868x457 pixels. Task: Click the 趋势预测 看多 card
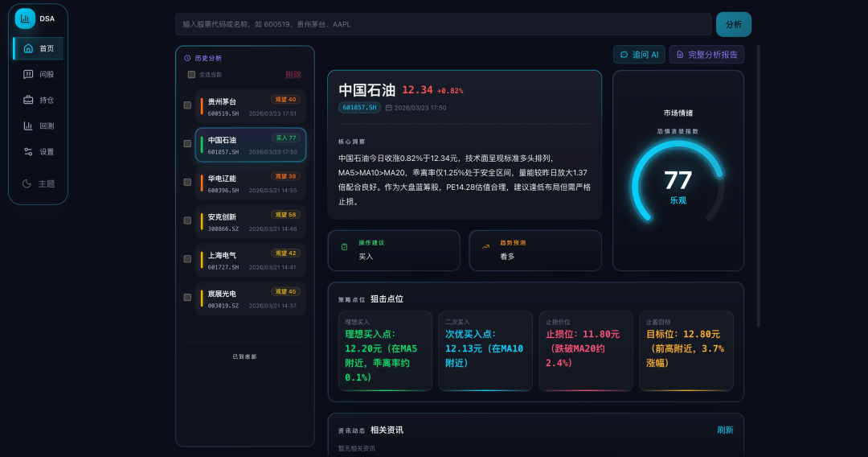[x=535, y=251]
